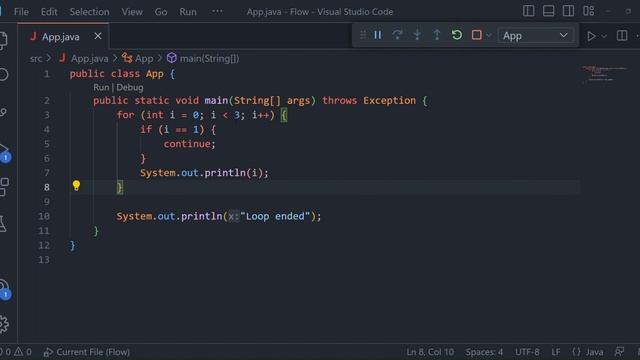
Task: Click the Ln 8, Col 10 status item
Action: (430, 352)
